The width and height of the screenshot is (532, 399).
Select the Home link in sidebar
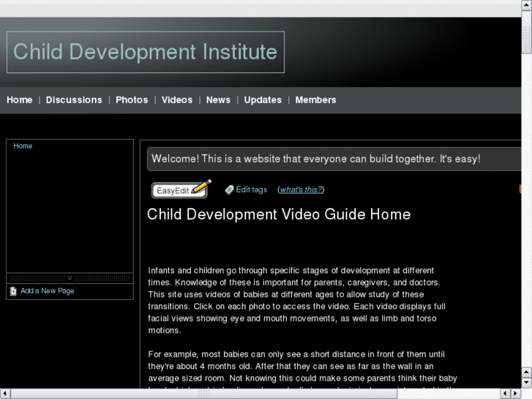(23, 146)
